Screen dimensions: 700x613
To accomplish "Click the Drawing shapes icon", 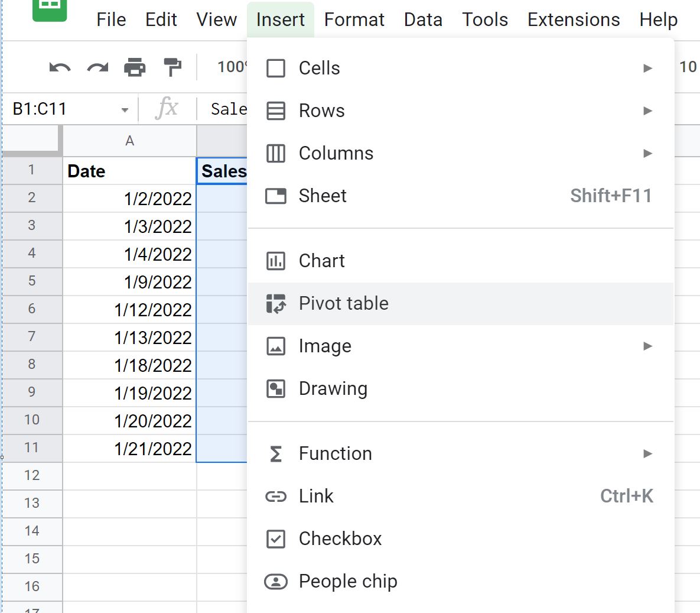I will (275, 389).
